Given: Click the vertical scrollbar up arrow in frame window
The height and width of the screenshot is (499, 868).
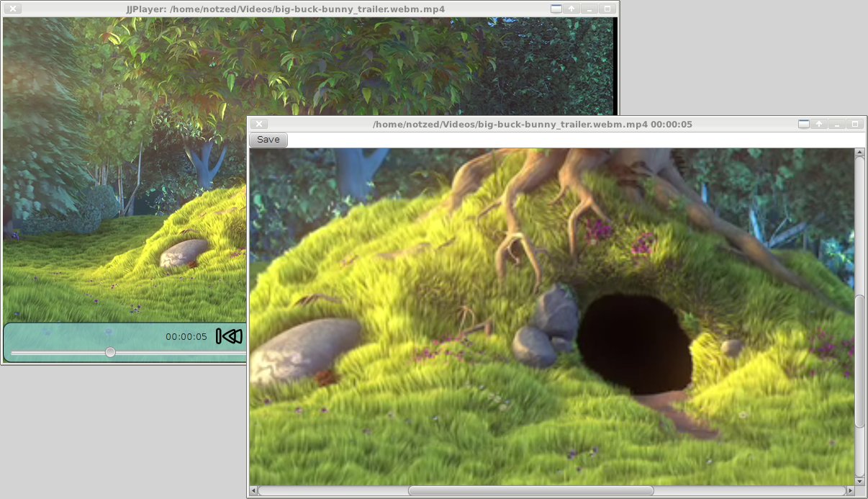Looking at the screenshot, I should point(859,153).
